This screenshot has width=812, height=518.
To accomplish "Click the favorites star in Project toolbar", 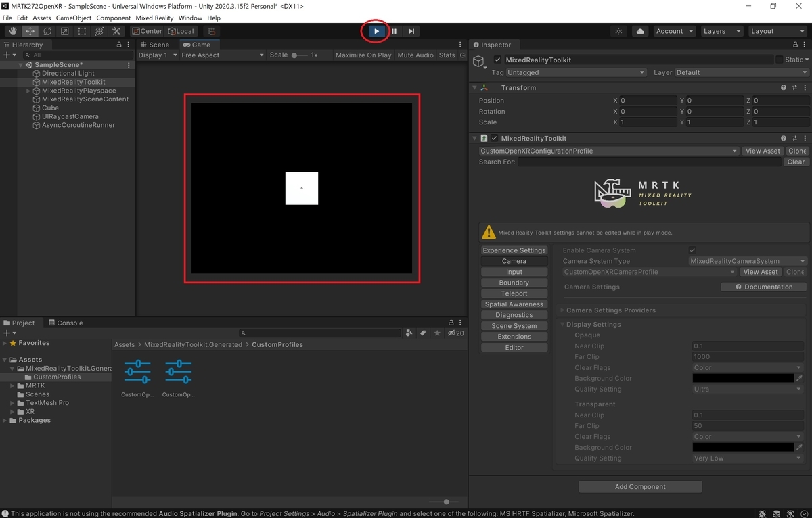I will point(438,333).
